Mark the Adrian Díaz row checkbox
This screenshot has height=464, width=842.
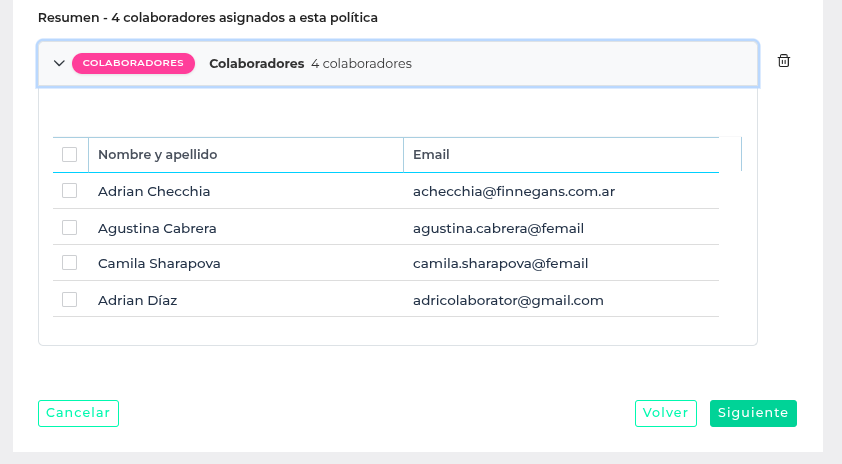70,299
